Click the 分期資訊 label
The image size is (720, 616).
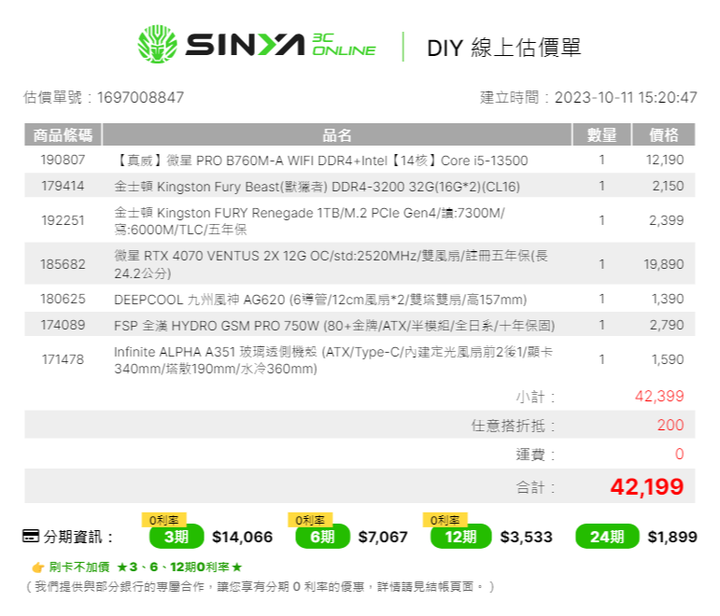click(x=78, y=536)
